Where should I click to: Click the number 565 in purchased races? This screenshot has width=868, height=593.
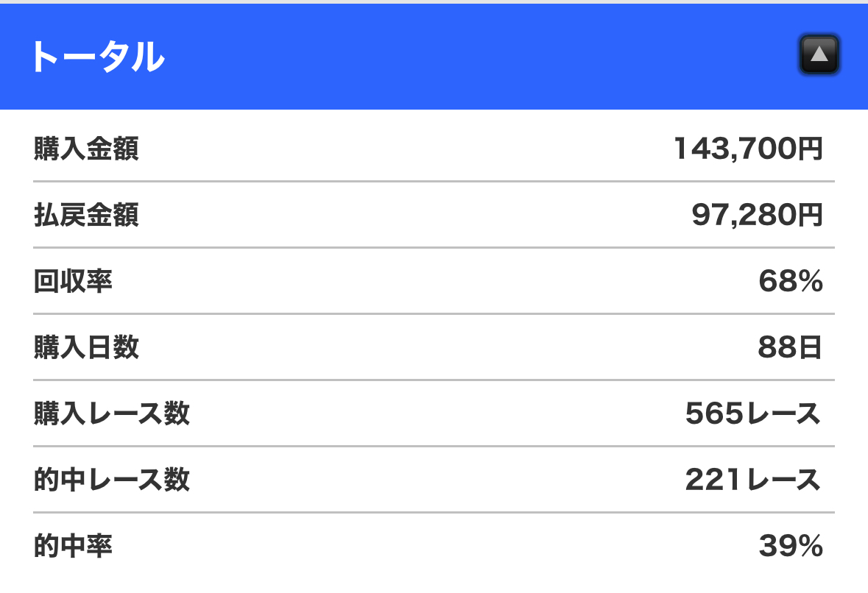714,414
